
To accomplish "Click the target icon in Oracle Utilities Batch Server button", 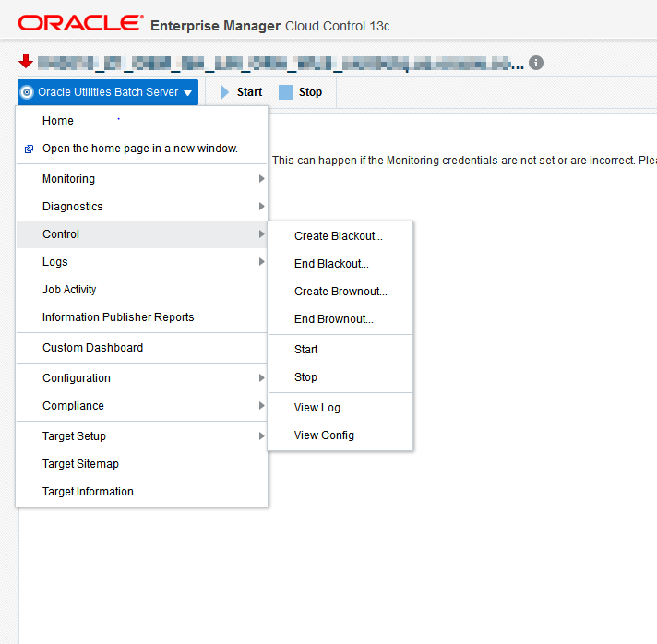I will [x=27, y=92].
